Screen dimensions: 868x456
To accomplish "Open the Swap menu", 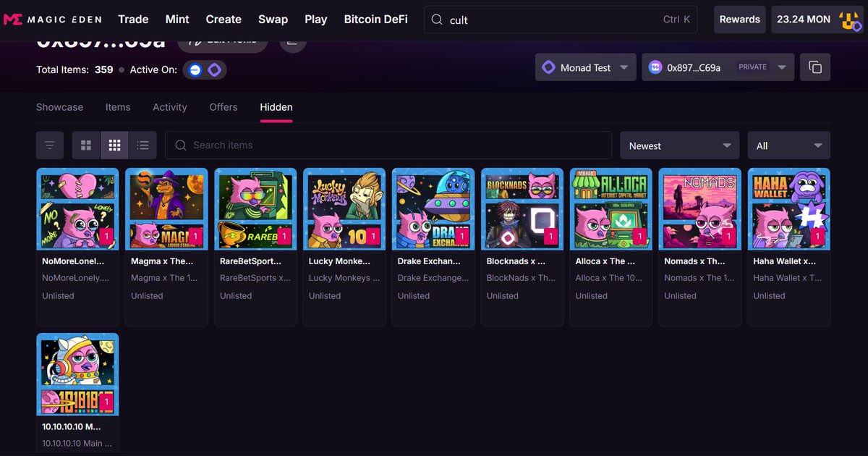I will [273, 20].
